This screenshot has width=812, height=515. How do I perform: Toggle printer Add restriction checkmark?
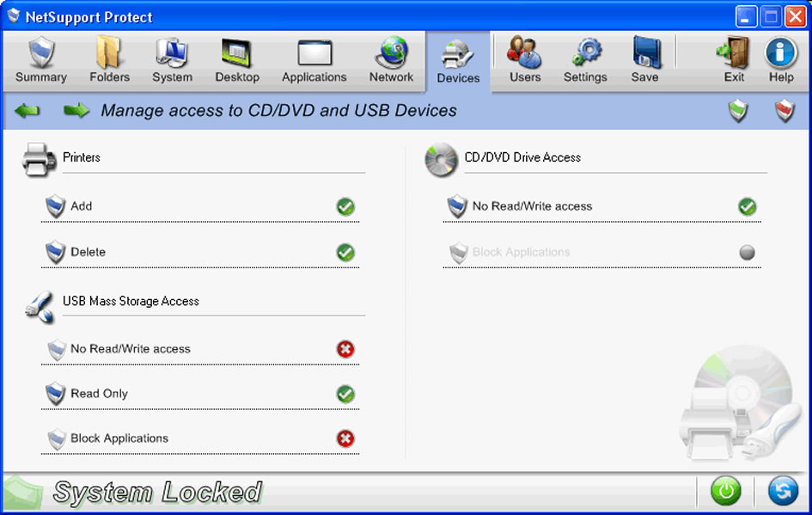(x=345, y=206)
